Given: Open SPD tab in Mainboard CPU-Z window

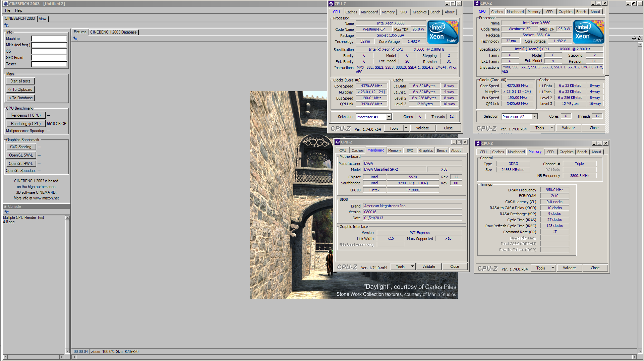Looking at the screenshot, I should click(x=410, y=151).
